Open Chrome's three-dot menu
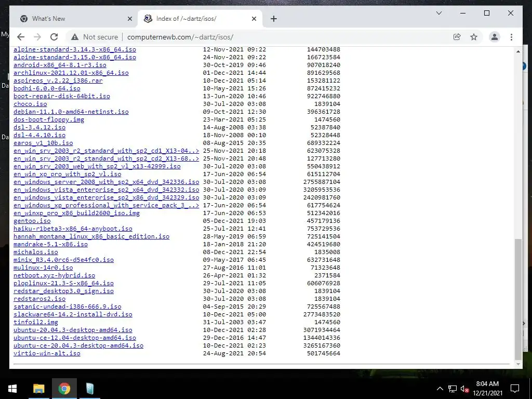The image size is (532, 399). [x=511, y=37]
